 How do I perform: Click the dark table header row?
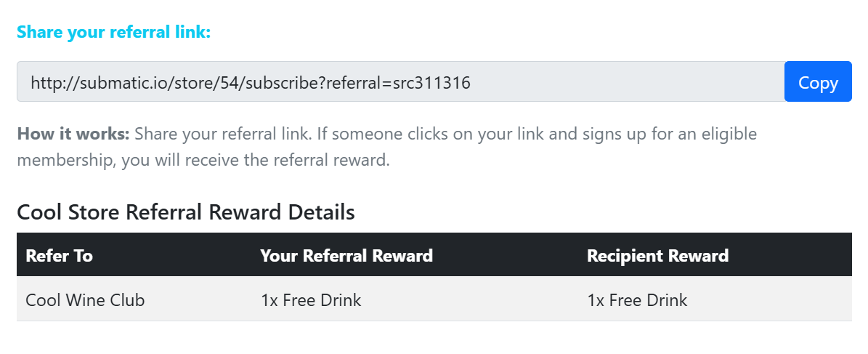click(x=434, y=254)
